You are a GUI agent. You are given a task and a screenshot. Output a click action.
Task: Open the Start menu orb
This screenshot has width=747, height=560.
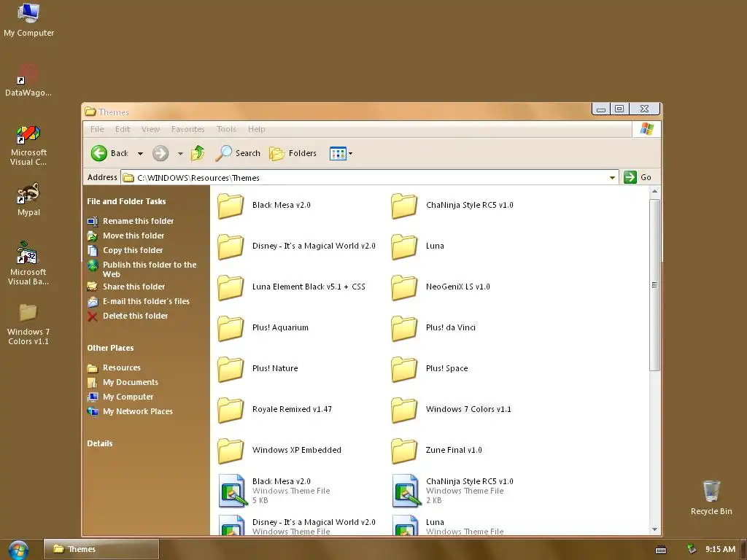point(18,550)
